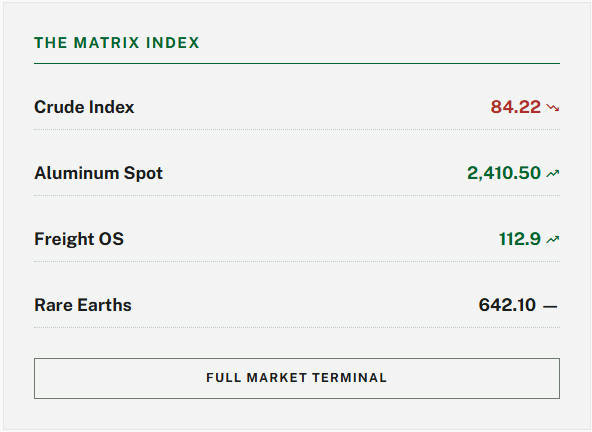Click the Crude Index downward trend icon
This screenshot has height=432, width=592.
point(553,108)
